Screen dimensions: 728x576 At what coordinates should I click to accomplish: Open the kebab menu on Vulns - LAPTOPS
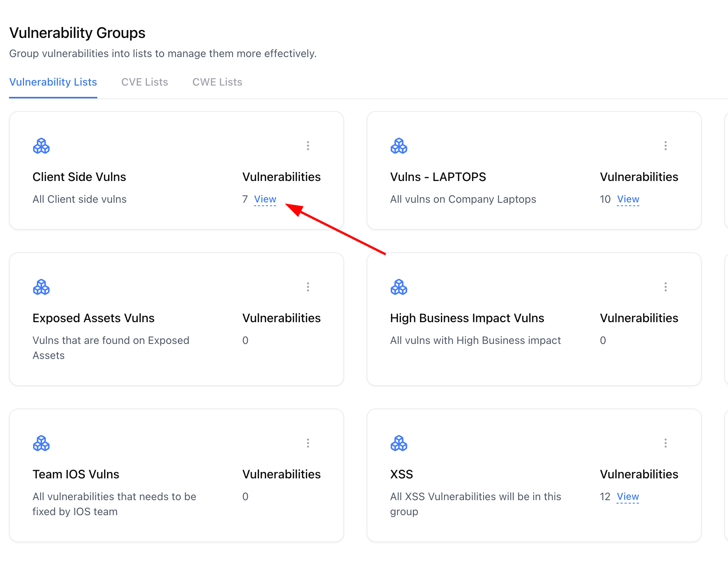[x=665, y=146]
